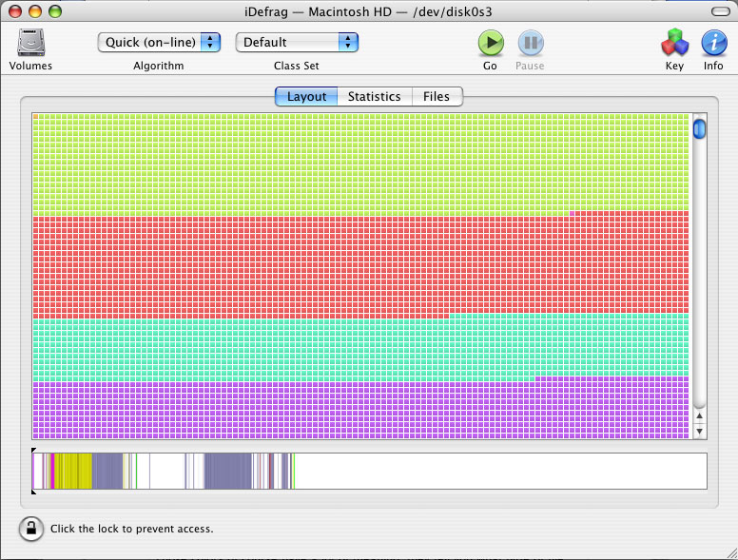Click the yellow region in the disk overview strip
The height and width of the screenshot is (560, 738).
pos(74,471)
